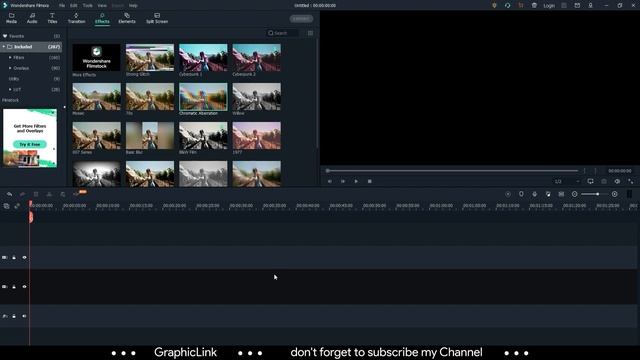
Task: Open the View menu
Action: point(102,6)
